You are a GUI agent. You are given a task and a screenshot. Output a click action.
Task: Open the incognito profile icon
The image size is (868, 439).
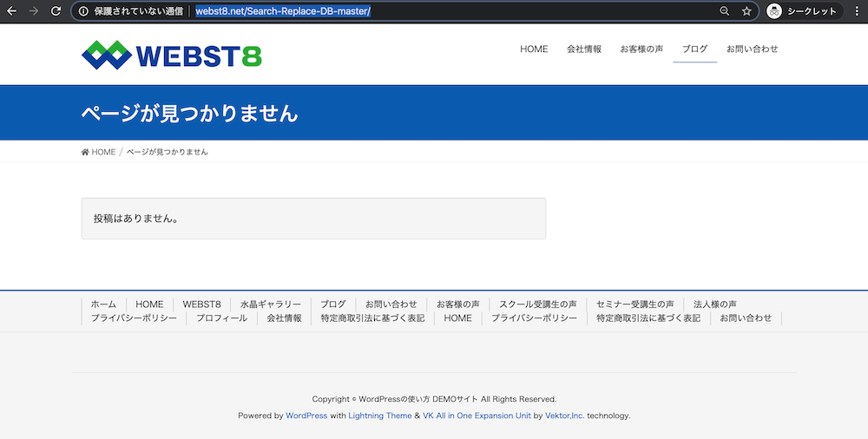coord(774,11)
